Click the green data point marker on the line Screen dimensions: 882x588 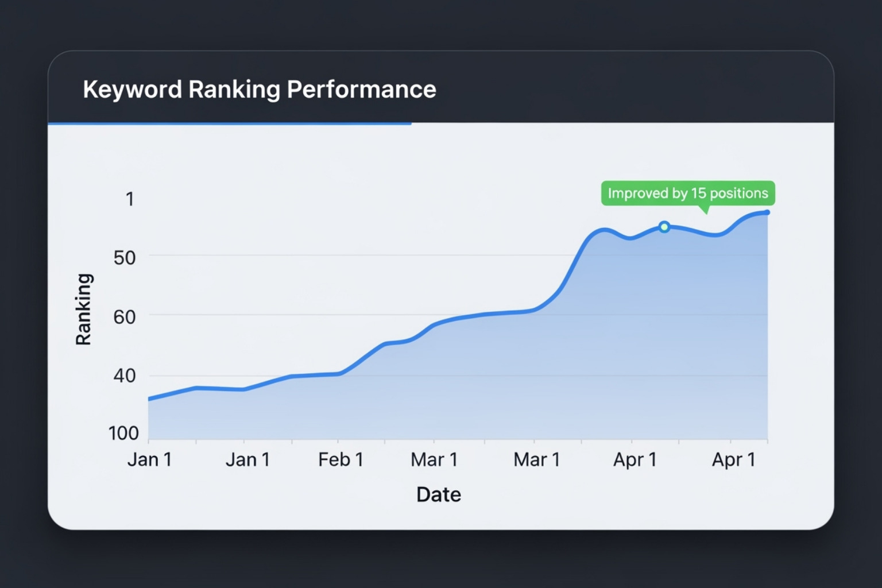coord(664,227)
